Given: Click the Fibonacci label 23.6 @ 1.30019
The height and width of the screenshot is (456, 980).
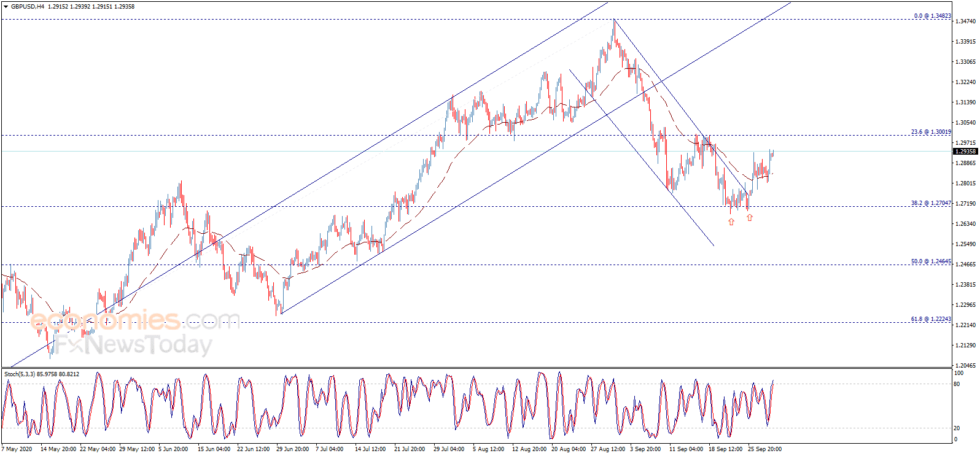Looking at the screenshot, I should [x=931, y=132].
